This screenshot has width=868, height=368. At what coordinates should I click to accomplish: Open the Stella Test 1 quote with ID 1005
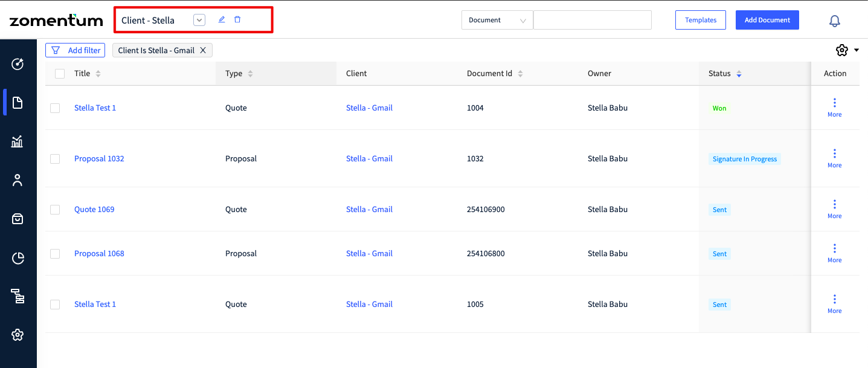(x=95, y=304)
